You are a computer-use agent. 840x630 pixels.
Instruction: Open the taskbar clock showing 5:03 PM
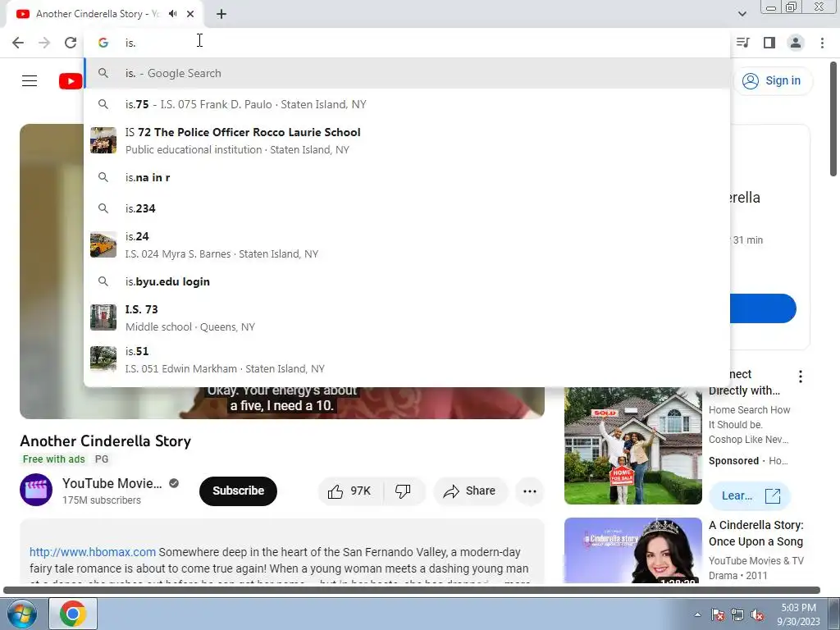798,614
